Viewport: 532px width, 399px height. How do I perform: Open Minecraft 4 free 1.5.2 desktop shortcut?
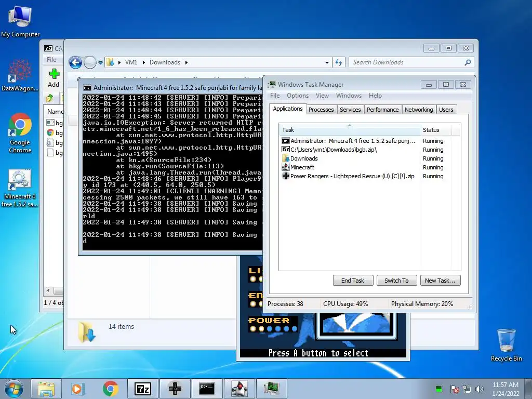20,188
